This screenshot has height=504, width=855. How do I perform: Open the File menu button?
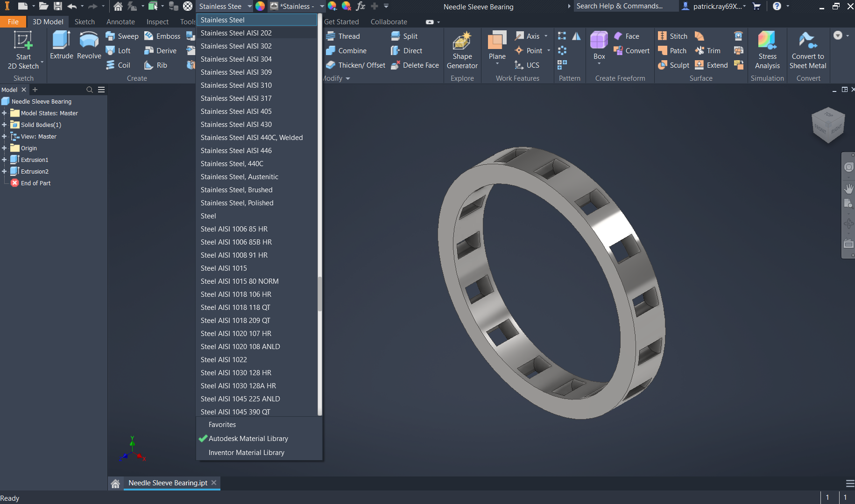[x=13, y=22]
